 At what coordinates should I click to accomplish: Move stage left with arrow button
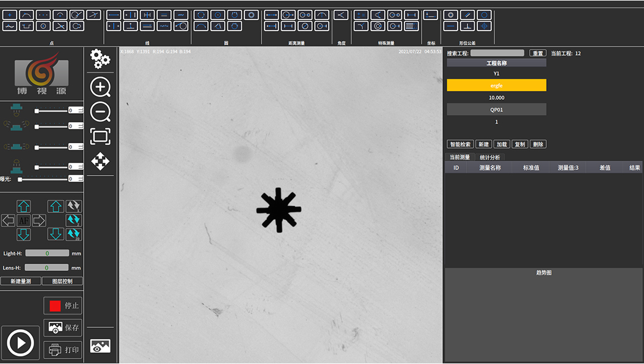click(9, 220)
